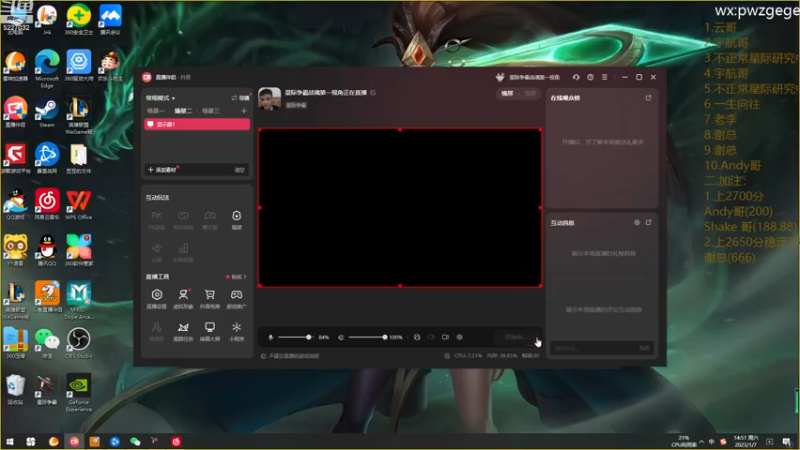Viewport: 800px width, 450px height.
Task: Click the beauty face icon in control bar
Action: pyautogui.click(x=417, y=337)
